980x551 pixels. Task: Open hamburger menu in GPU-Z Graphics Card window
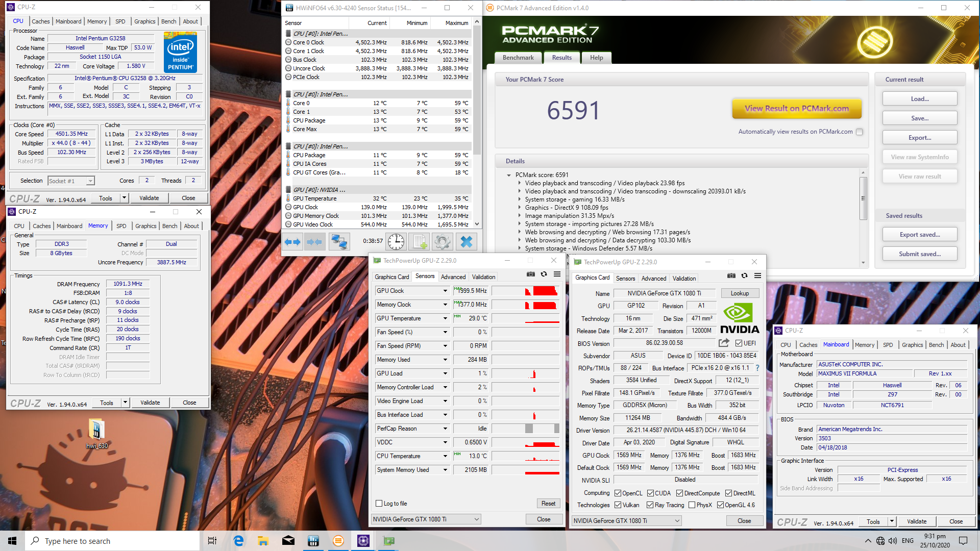pos(758,276)
